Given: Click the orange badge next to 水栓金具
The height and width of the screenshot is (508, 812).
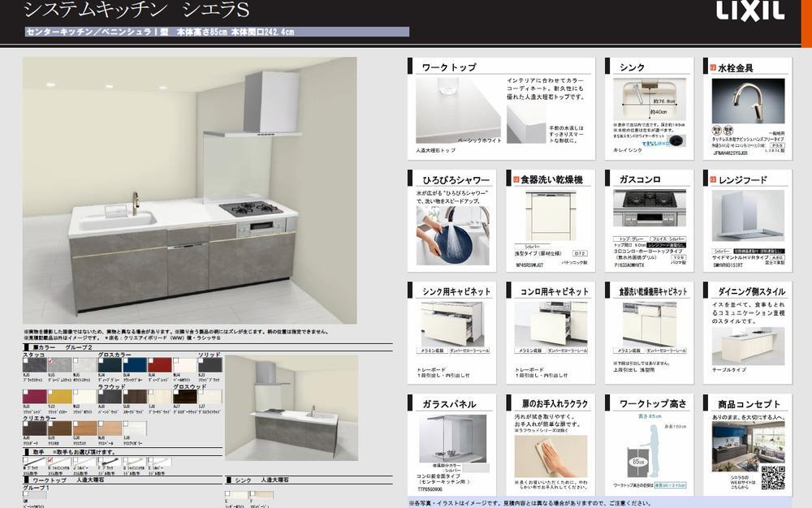Looking at the screenshot, I should 712,68.
